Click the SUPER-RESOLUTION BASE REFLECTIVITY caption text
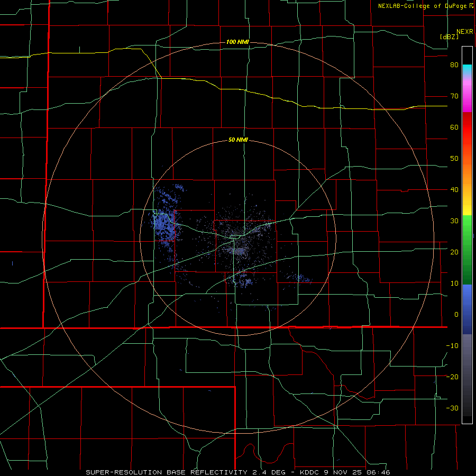The height and width of the screenshot is (476, 476). pos(167,472)
